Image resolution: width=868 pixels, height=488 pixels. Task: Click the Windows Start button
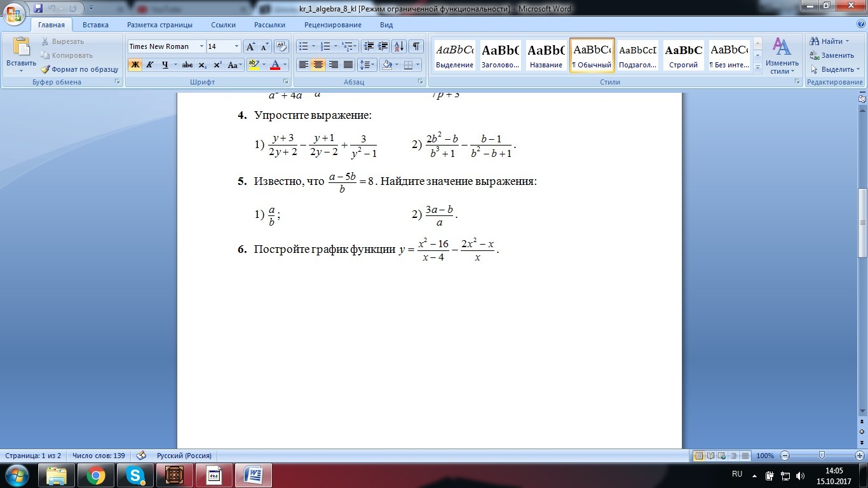click(x=17, y=475)
